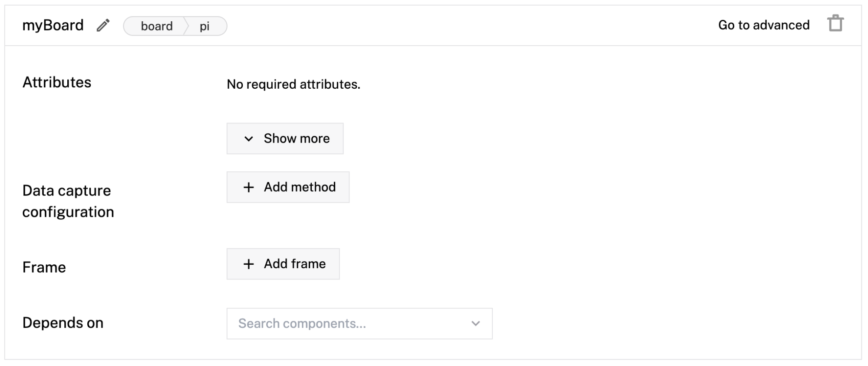This screenshot has height=366, width=868.
Task: Add a frame to myBoard
Action: coord(282,263)
